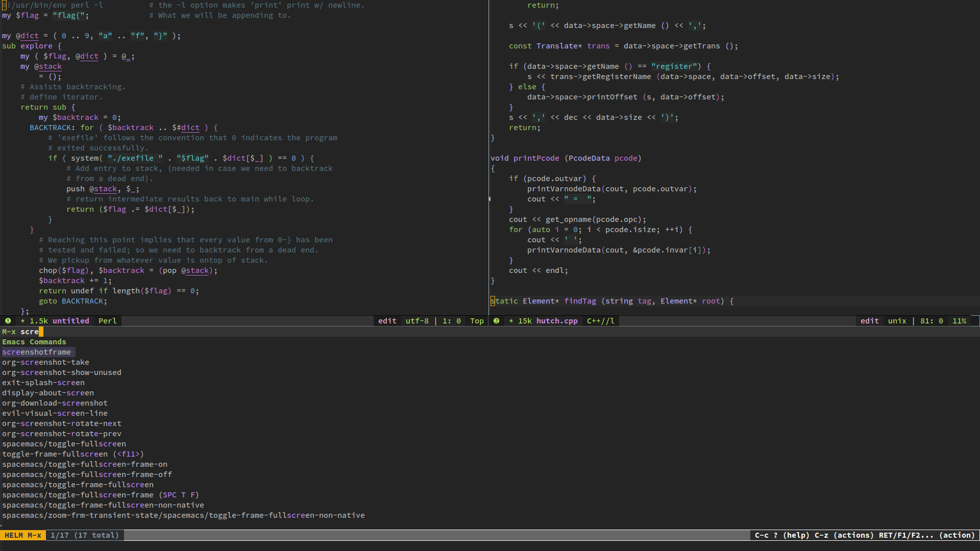Select org-screenshot-take from Helm list

pos(46,362)
